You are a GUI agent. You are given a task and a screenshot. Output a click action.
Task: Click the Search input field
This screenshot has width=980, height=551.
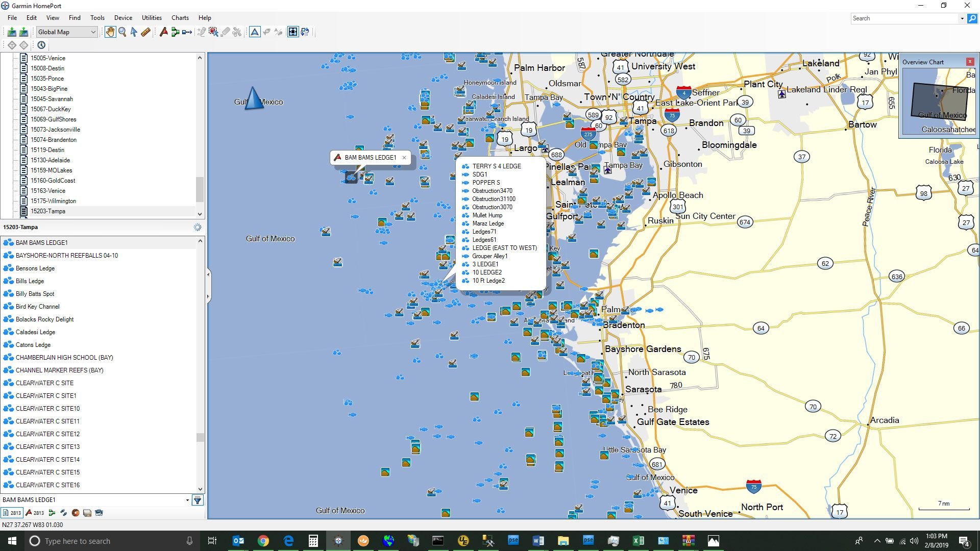[x=904, y=18]
